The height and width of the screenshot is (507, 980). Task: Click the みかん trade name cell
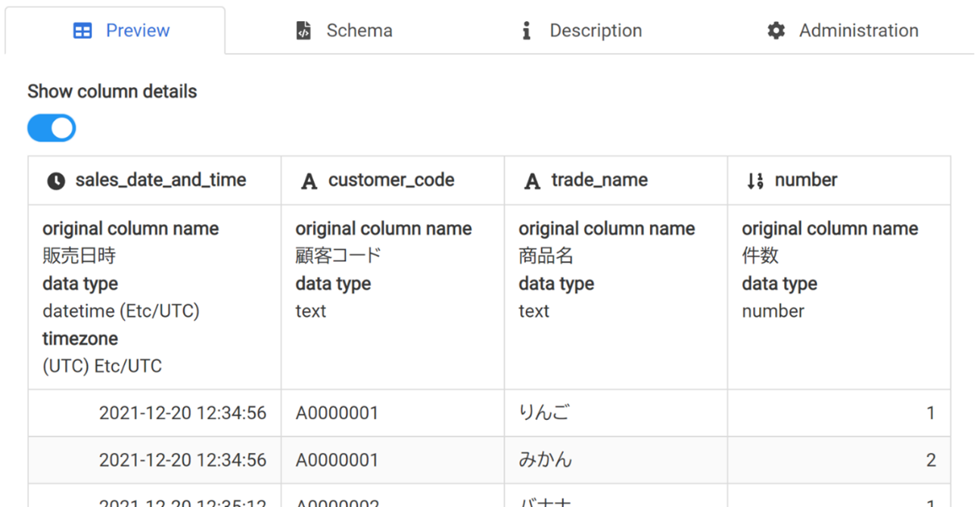(546, 460)
